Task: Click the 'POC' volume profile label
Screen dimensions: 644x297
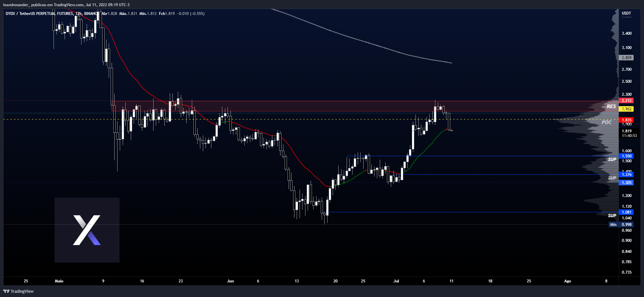Action: pyautogui.click(x=607, y=122)
